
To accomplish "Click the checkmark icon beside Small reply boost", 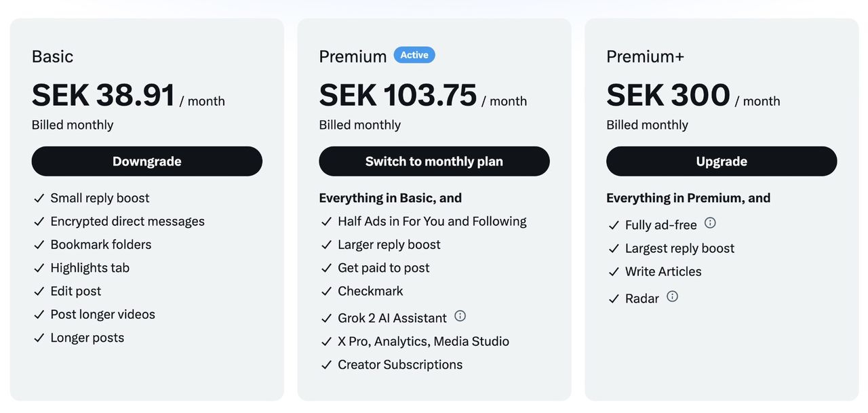I will pos(39,198).
